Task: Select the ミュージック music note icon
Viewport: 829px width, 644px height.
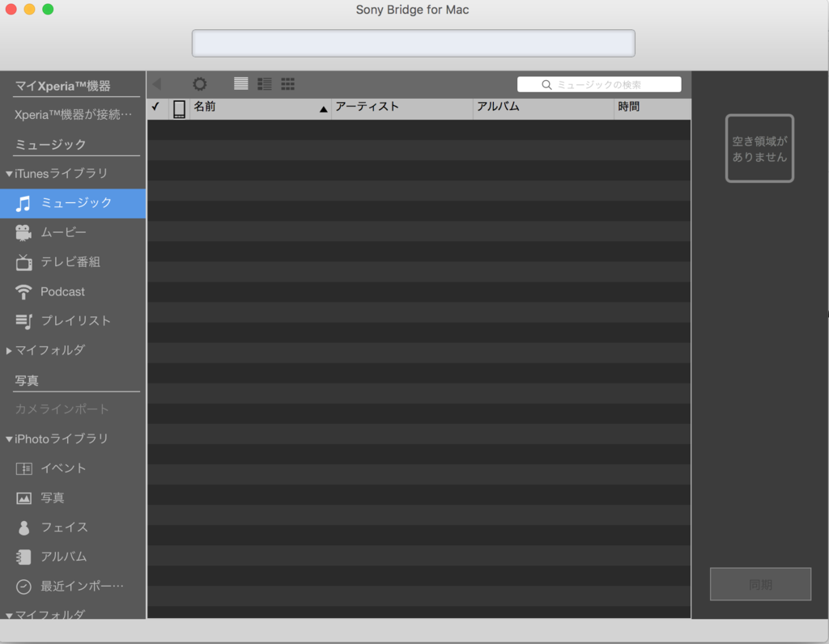Action: [x=23, y=203]
